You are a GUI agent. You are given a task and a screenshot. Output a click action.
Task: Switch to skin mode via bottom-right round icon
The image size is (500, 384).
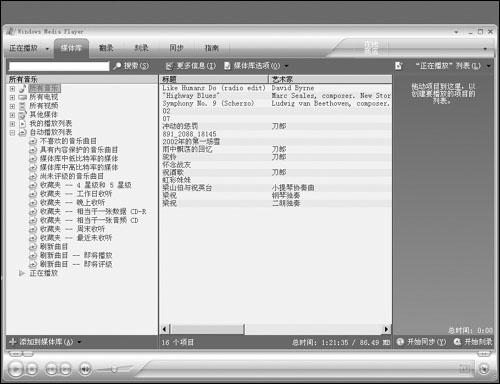point(484,369)
